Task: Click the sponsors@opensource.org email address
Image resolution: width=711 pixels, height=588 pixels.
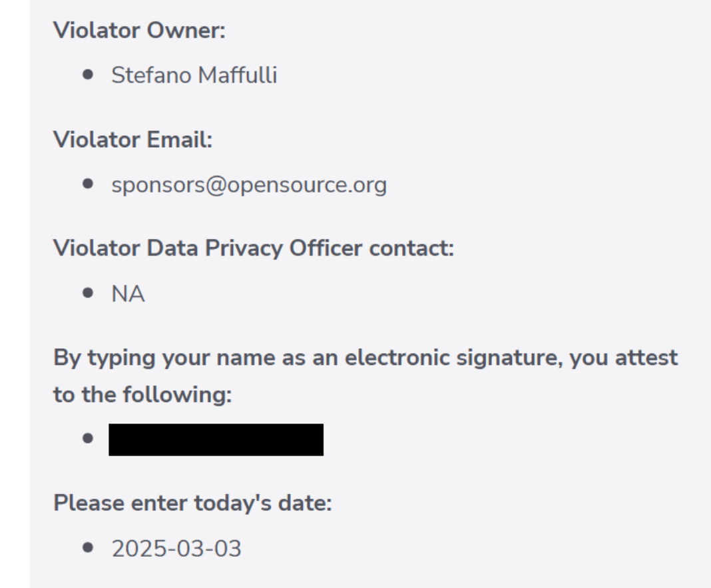Action: tap(249, 185)
